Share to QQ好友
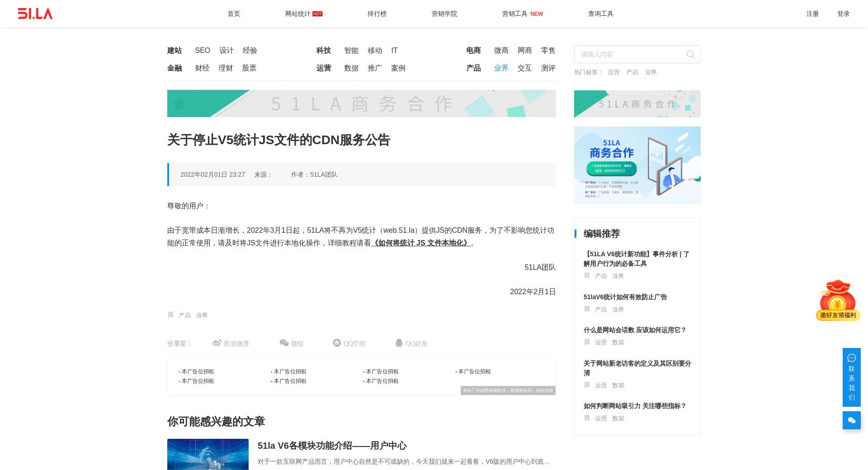868x470 pixels. point(411,343)
